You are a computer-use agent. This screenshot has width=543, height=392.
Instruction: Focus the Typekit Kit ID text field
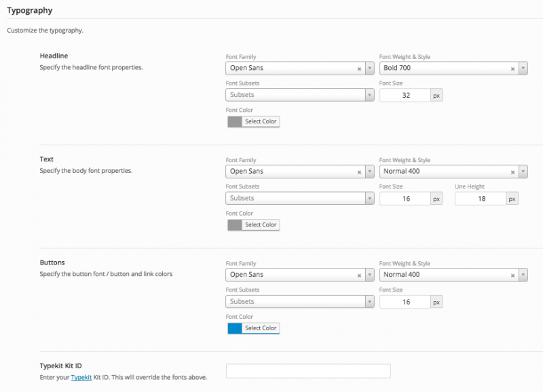point(308,371)
